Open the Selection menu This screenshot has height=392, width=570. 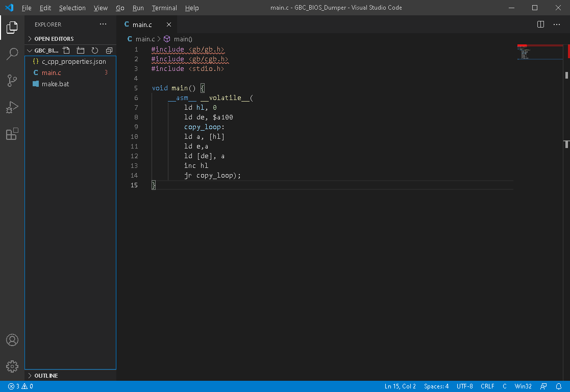[x=72, y=8]
